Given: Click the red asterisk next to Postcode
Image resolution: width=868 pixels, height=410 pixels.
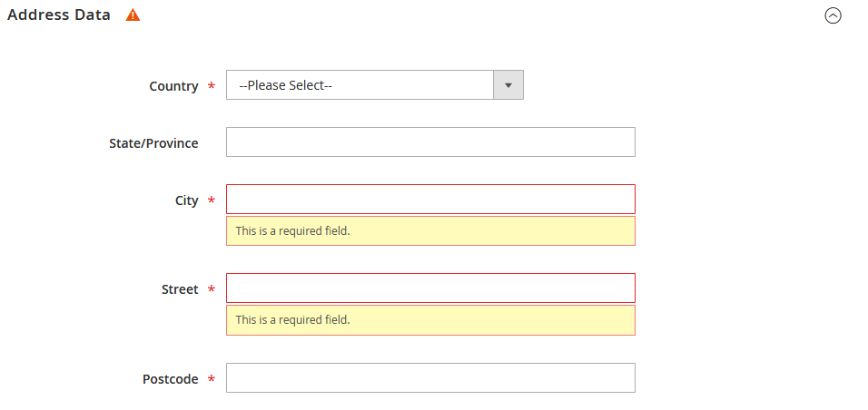Looking at the screenshot, I should click(211, 379).
